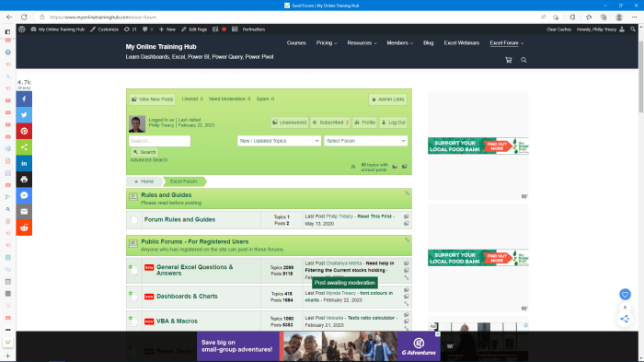The width and height of the screenshot is (644, 362).
Task: Click Home breadcrumb
Action: [x=144, y=181]
